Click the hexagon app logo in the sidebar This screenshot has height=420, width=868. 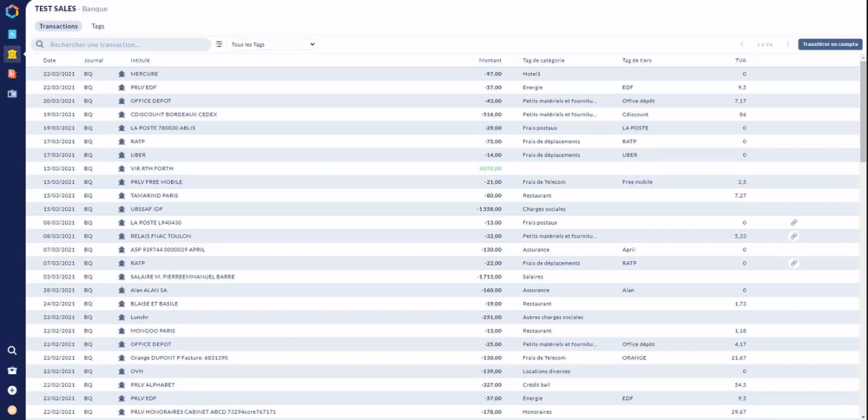point(12,10)
